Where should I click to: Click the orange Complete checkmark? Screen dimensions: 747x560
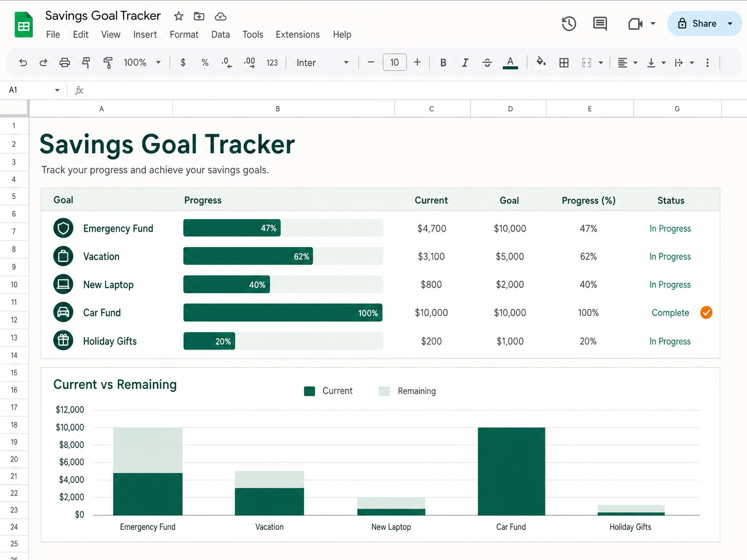click(706, 313)
